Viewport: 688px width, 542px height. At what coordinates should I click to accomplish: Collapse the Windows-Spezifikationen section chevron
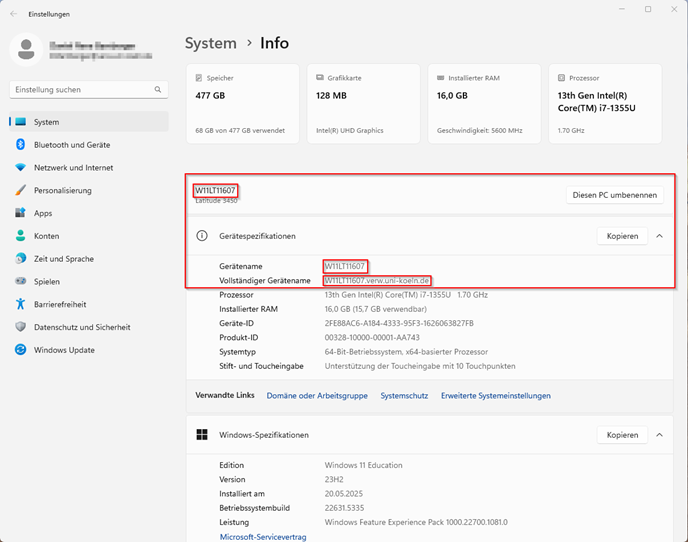659,435
